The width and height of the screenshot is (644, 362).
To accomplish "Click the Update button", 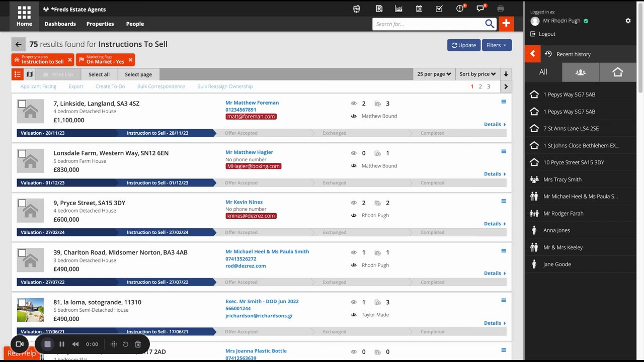I will tap(464, 45).
